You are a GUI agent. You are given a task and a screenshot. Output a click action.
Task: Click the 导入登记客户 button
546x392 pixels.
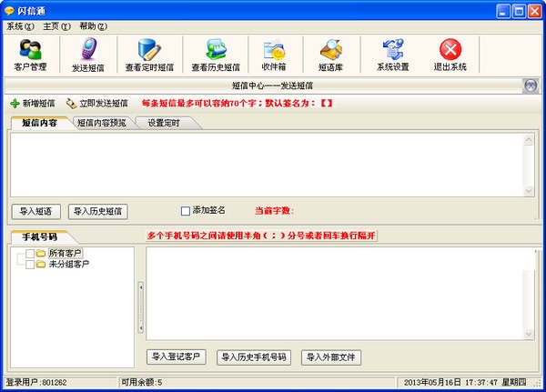176,357
